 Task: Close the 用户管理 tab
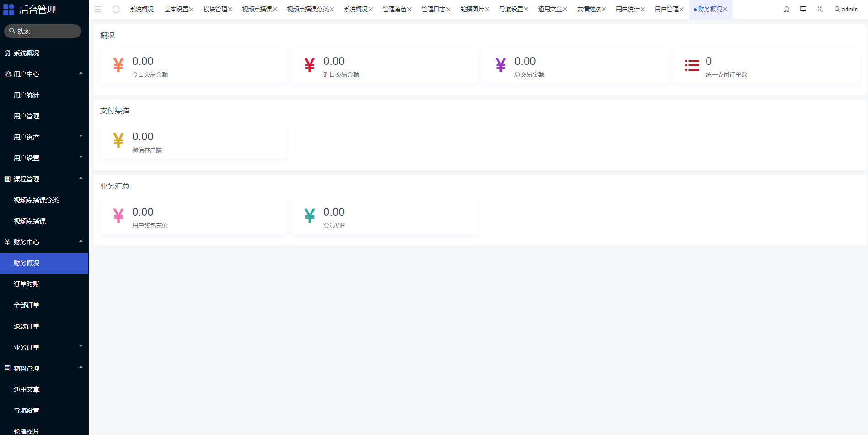(x=682, y=9)
